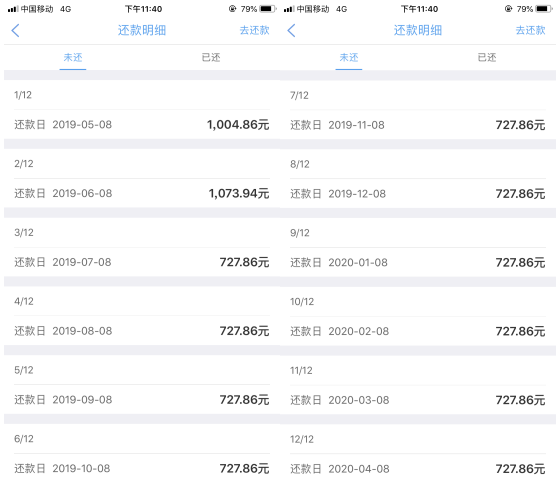Open installment 12/12 due 2020-04-08
Screen dimensions: 556x482
418,454
